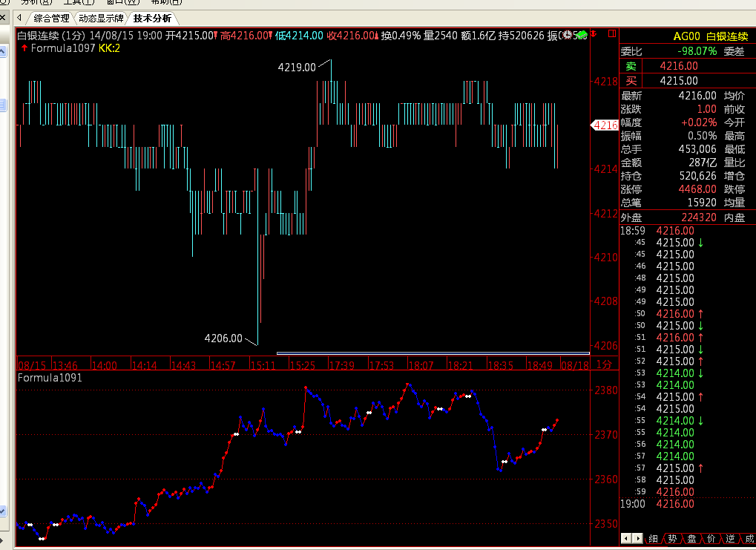
Task: Click the 15:11 time axis marker
Action: [x=263, y=365]
